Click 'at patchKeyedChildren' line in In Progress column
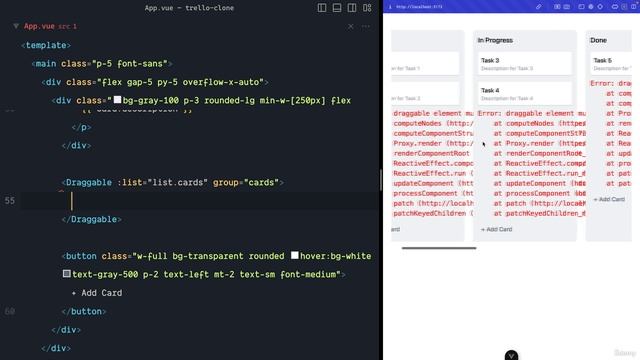This screenshot has width=640, height=360. click(540, 213)
